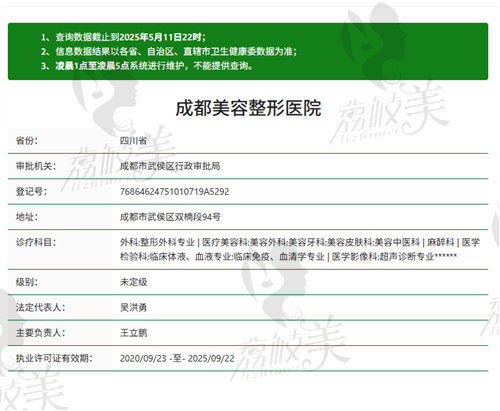Select the name 王立鹏

point(133,333)
